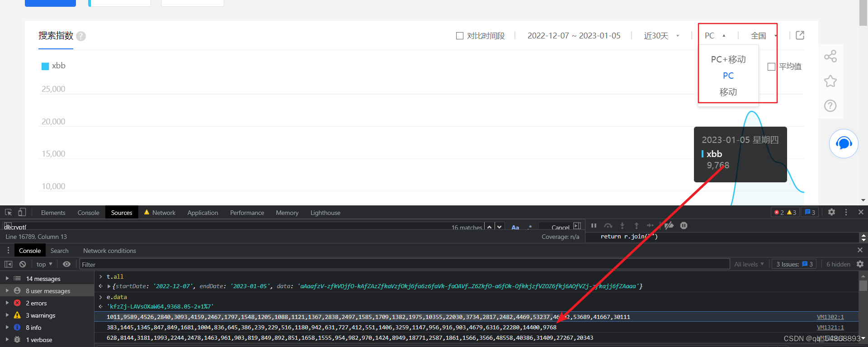
Task: Close the DevTools panel
Action: pyautogui.click(x=861, y=212)
